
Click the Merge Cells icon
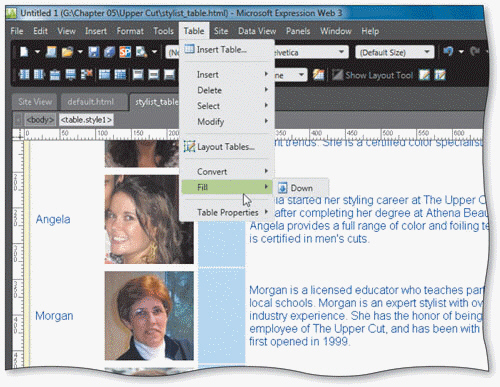tap(104, 74)
